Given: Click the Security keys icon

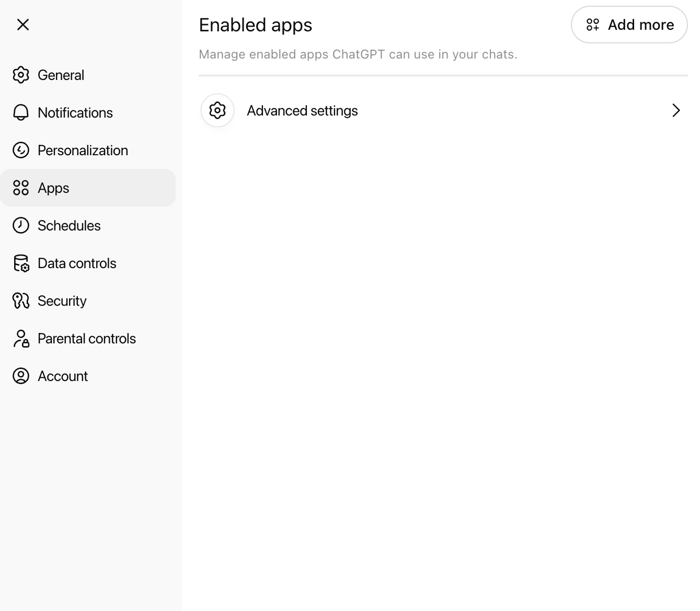Looking at the screenshot, I should pyautogui.click(x=21, y=301).
